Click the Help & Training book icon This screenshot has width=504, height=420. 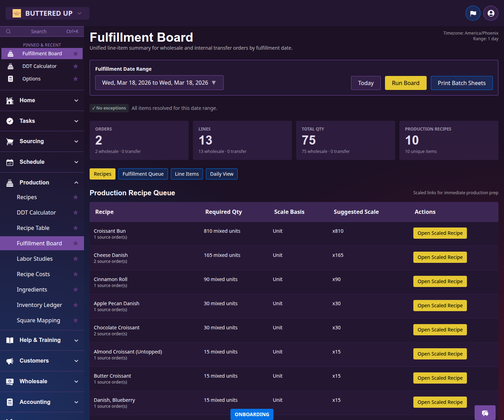[x=9, y=340]
